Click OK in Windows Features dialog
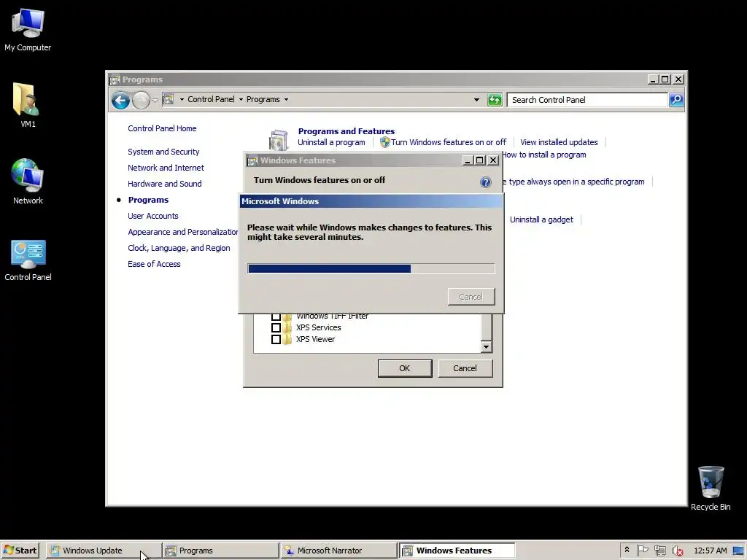Viewport: 747px width, 560px height. (404, 368)
